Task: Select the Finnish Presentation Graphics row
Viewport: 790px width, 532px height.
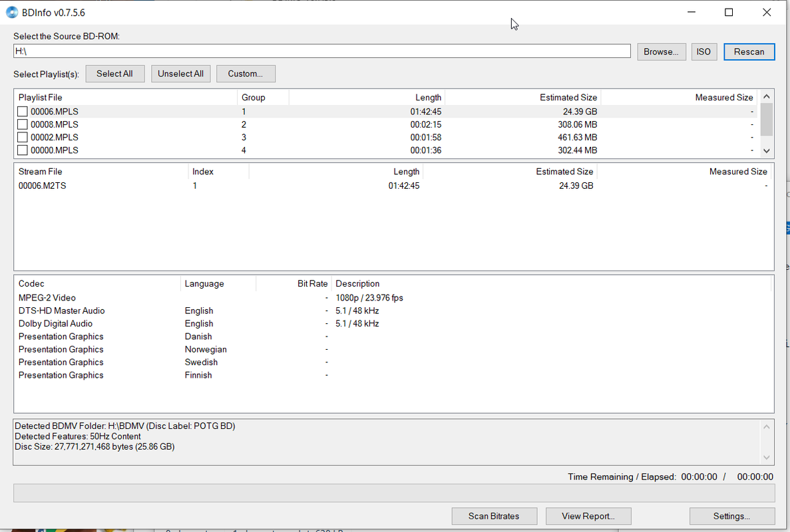Action: [393, 375]
